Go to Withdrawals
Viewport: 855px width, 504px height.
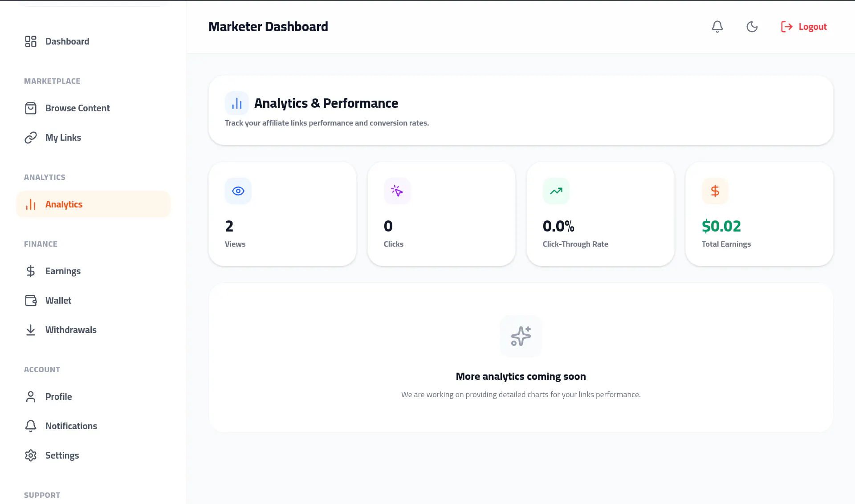coord(94,330)
